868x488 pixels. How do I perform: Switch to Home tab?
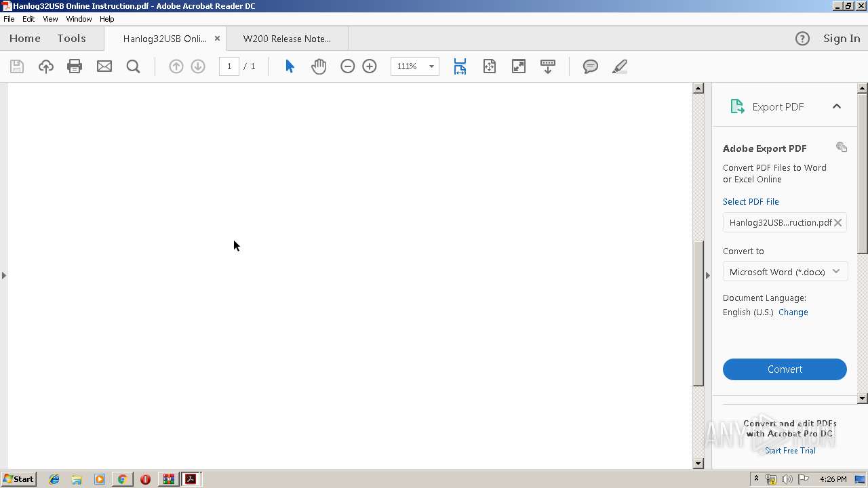pyautogui.click(x=25, y=39)
